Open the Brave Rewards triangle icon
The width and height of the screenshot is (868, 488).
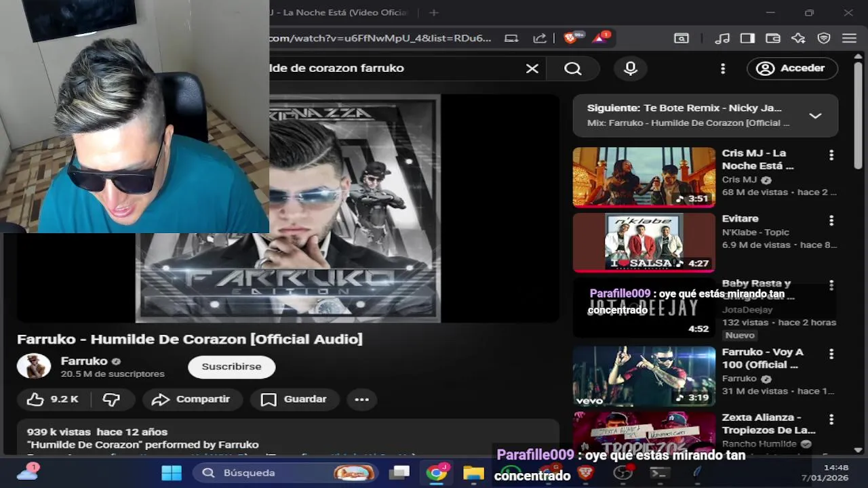click(601, 38)
